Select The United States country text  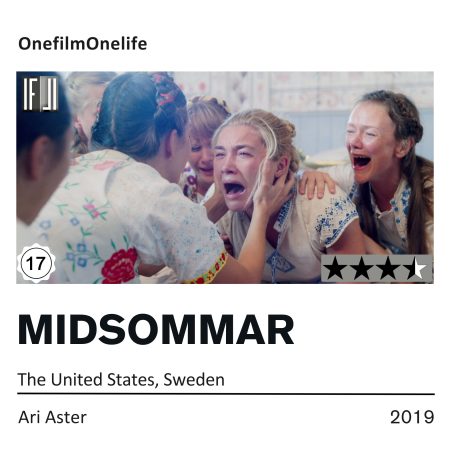click(86, 380)
